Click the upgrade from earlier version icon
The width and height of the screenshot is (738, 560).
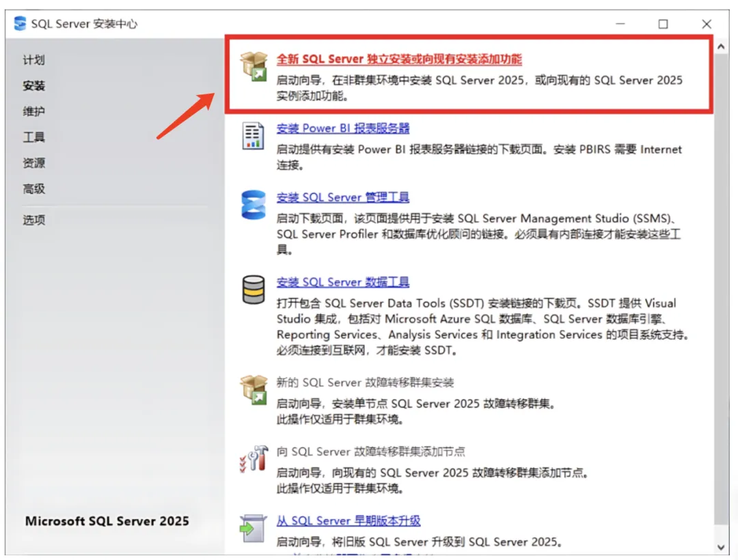click(x=254, y=528)
